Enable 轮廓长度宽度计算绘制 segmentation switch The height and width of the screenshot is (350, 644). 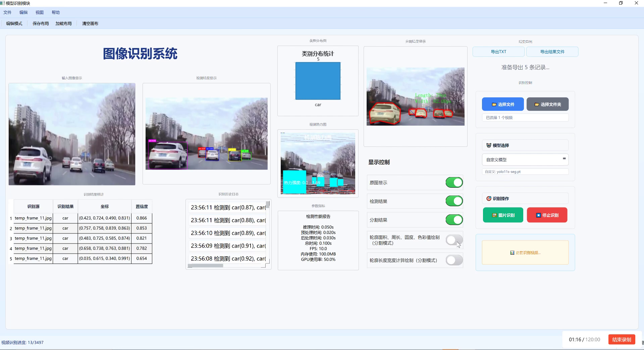click(x=454, y=260)
